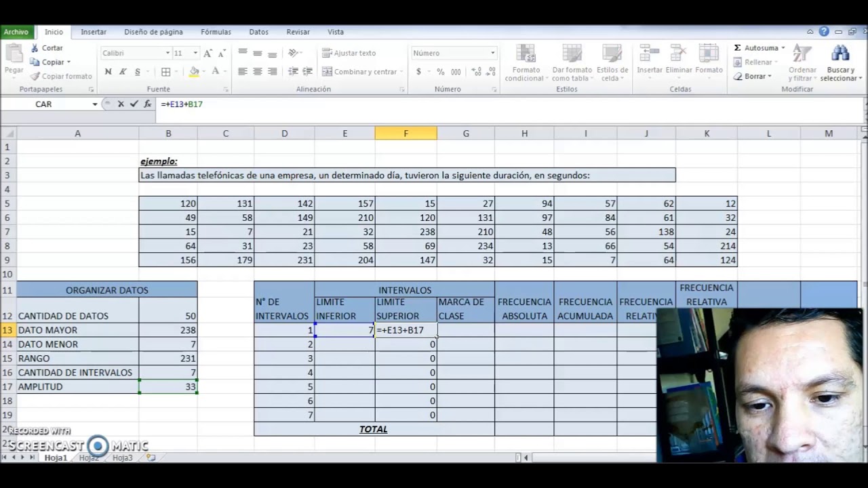The image size is (868, 488).
Task: Click Copiar formato paintbrush
Action: point(61,77)
